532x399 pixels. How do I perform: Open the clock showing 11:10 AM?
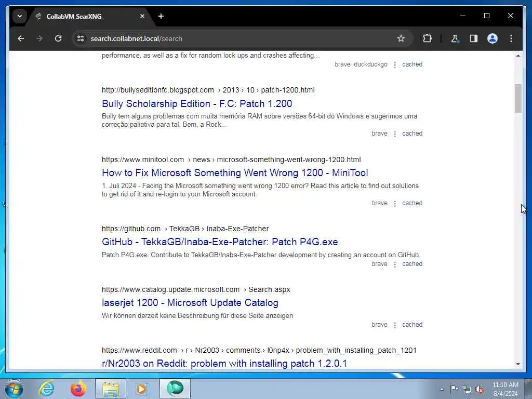pyautogui.click(x=506, y=389)
